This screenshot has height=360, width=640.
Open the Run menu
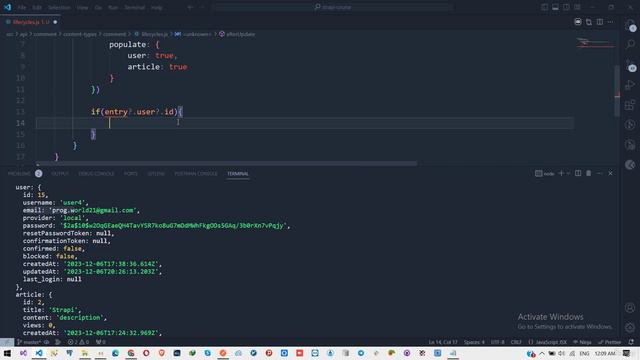coord(113,7)
